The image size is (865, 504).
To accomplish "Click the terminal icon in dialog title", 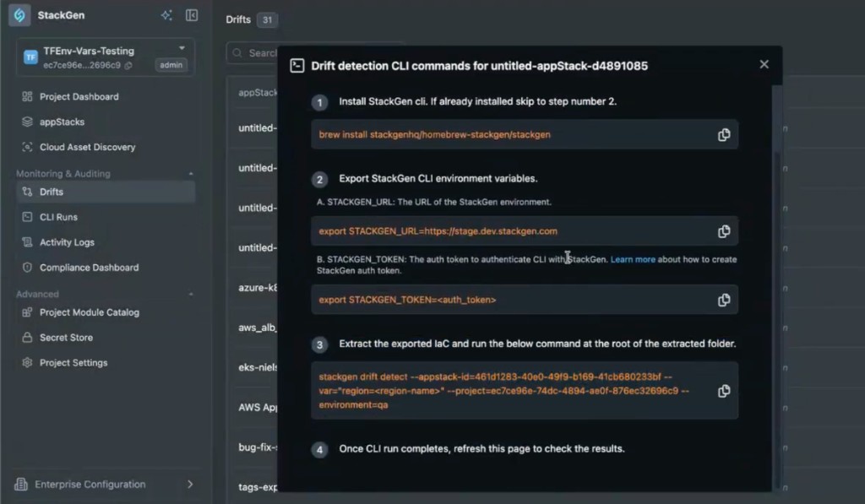I will [296, 66].
